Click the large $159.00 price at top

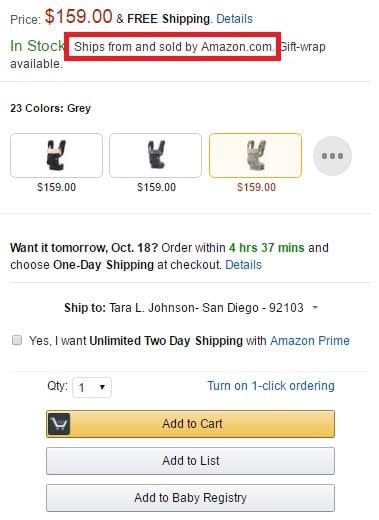79,16
